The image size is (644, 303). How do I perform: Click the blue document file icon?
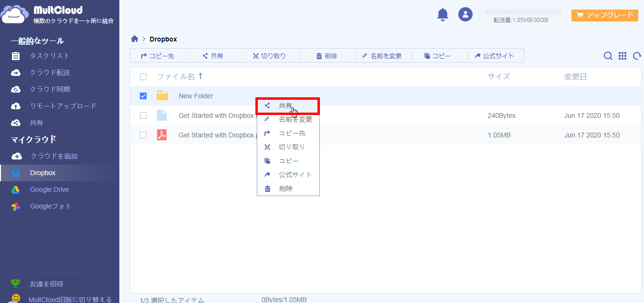[162, 115]
